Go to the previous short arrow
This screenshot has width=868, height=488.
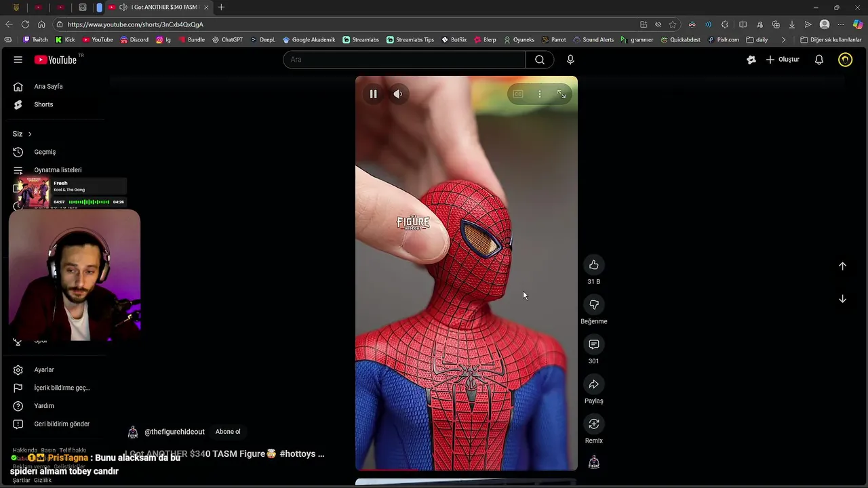pos(842,266)
